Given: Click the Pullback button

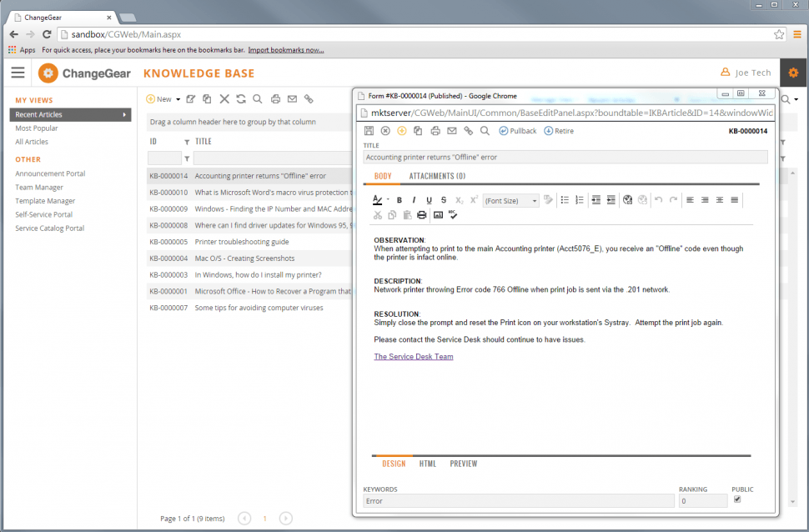Looking at the screenshot, I should [x=517, y=131].
